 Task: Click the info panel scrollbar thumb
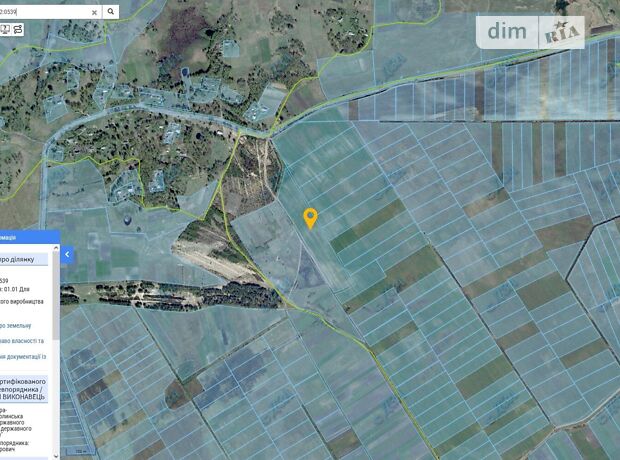[x=56, y=295]
